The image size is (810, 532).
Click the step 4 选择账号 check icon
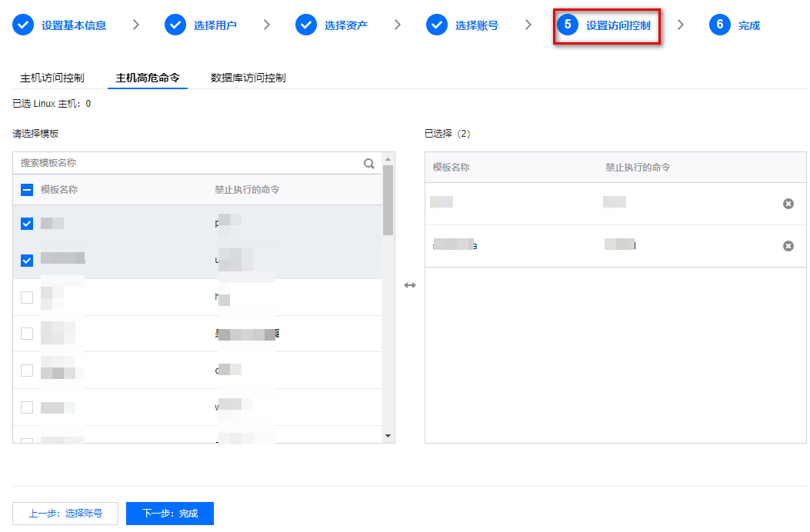436,25
